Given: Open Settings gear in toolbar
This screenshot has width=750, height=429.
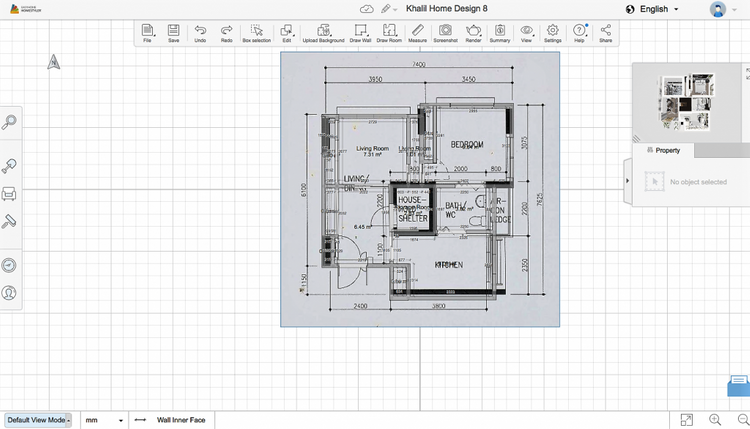Looking at the screenshot, I should [x=552, y=33].
